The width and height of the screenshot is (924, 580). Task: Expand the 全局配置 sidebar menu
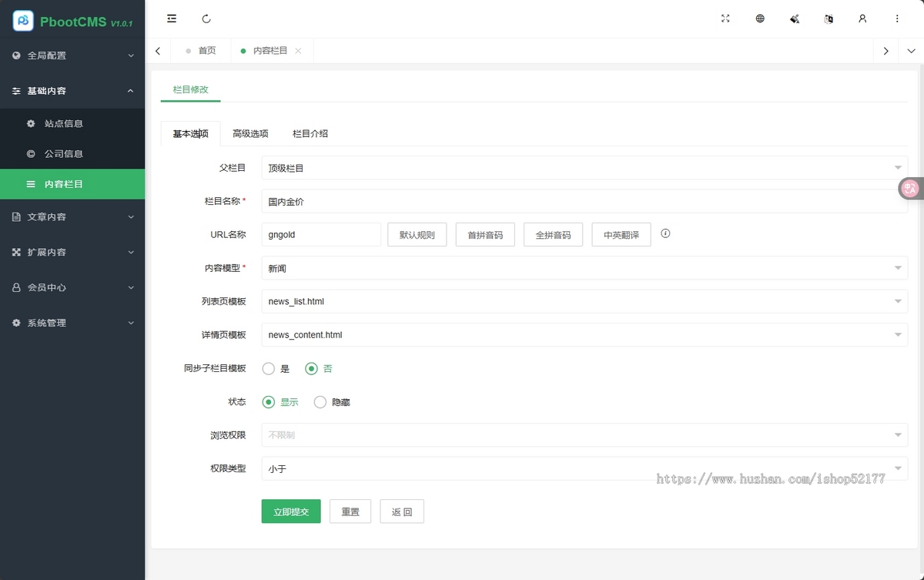point(72,55)
